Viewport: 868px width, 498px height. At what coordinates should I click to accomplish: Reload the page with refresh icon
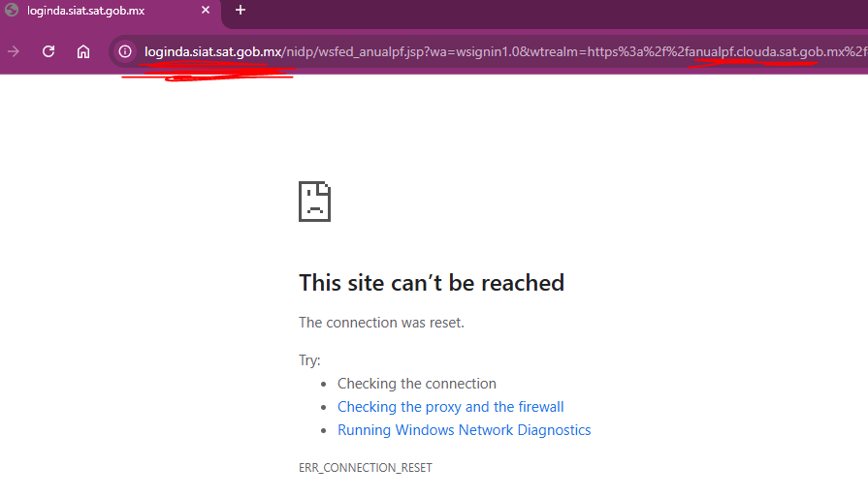tap(48, 51)
